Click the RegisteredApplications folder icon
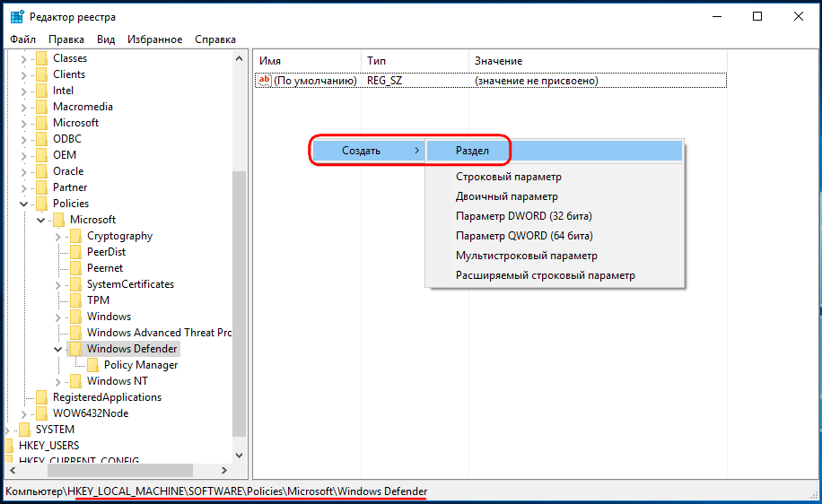The image size is (822, 504). (42, 397)
